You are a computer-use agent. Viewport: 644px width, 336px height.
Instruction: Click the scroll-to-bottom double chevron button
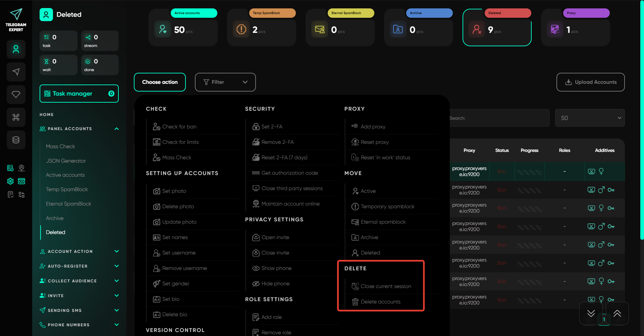tap(591, 314)
